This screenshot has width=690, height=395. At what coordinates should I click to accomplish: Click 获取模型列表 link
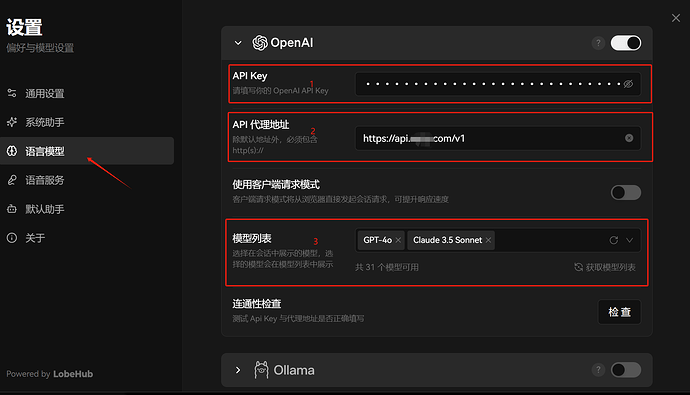605,267
